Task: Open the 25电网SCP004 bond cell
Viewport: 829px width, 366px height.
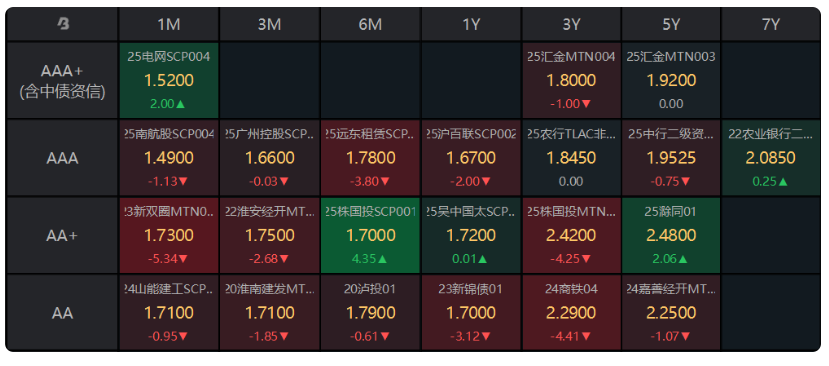Action: click(169, 80)
